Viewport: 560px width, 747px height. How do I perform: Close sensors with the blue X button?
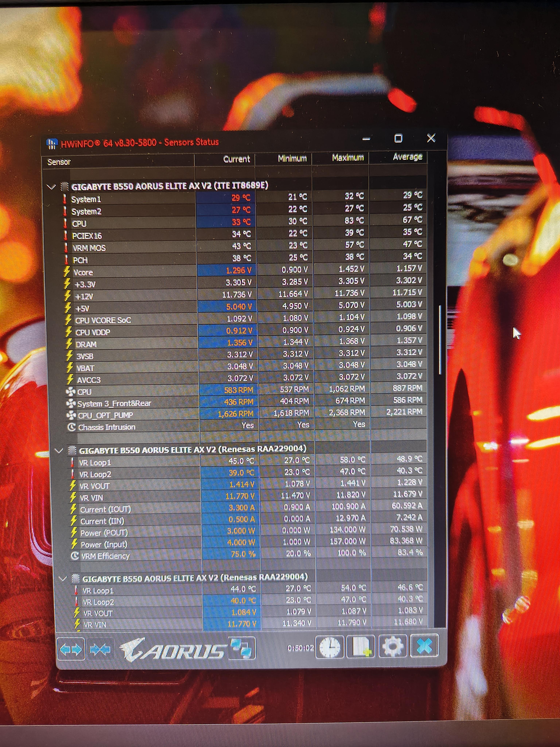coord(424,646)
